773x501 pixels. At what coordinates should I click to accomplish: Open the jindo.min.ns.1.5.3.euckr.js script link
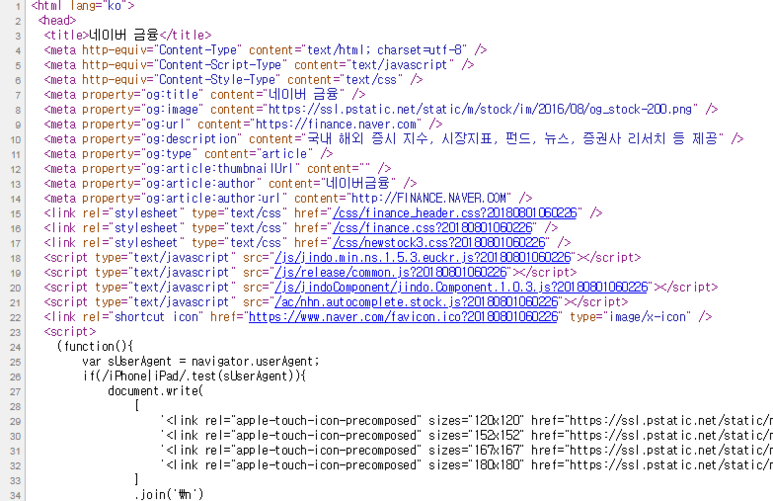click(x=422, y=257)
